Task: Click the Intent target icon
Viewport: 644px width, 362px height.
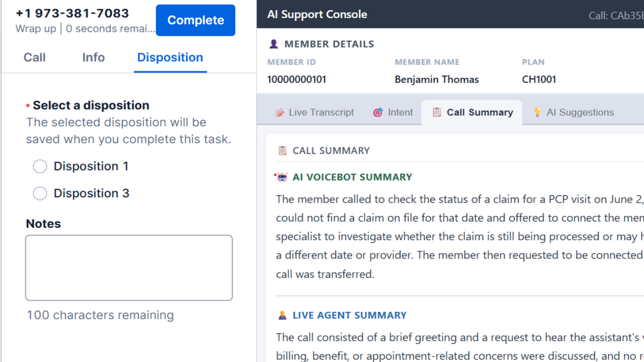Action: 378,113
